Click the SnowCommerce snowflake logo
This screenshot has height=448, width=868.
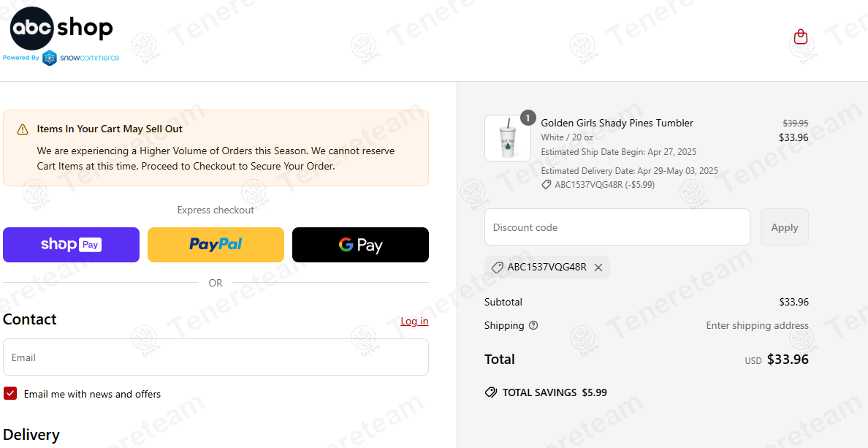[x=50, y=58]
